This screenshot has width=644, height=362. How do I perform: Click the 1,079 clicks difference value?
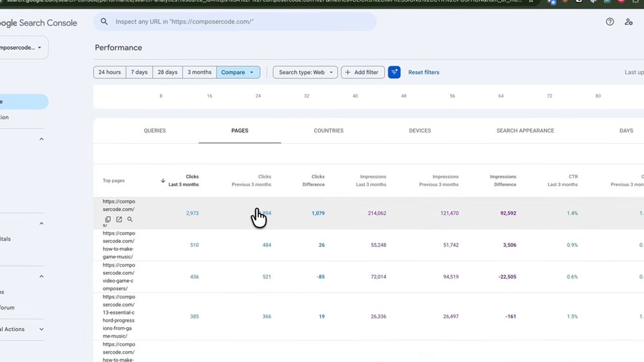pyautogui.click(x=318, y=213)
